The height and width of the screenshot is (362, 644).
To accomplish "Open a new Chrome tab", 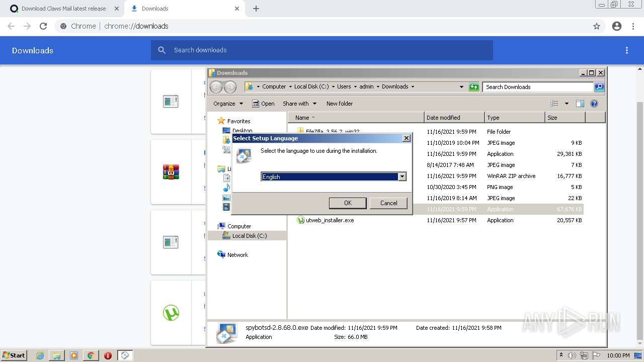I will tap(256, 9).
